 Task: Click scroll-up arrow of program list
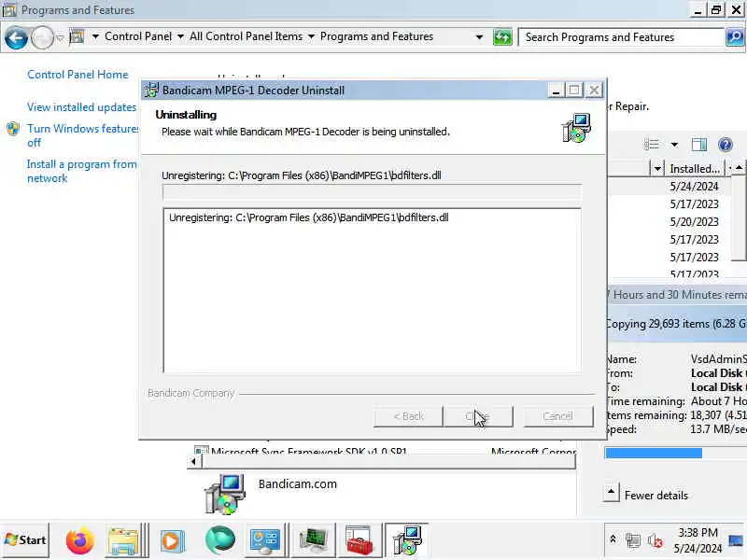[739, 168]
